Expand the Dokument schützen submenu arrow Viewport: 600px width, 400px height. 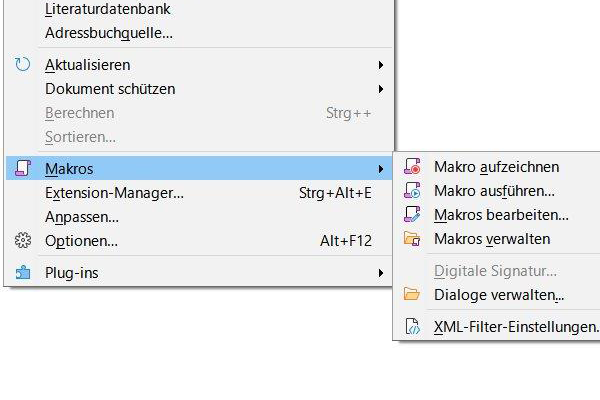click(x=380, y=89)
